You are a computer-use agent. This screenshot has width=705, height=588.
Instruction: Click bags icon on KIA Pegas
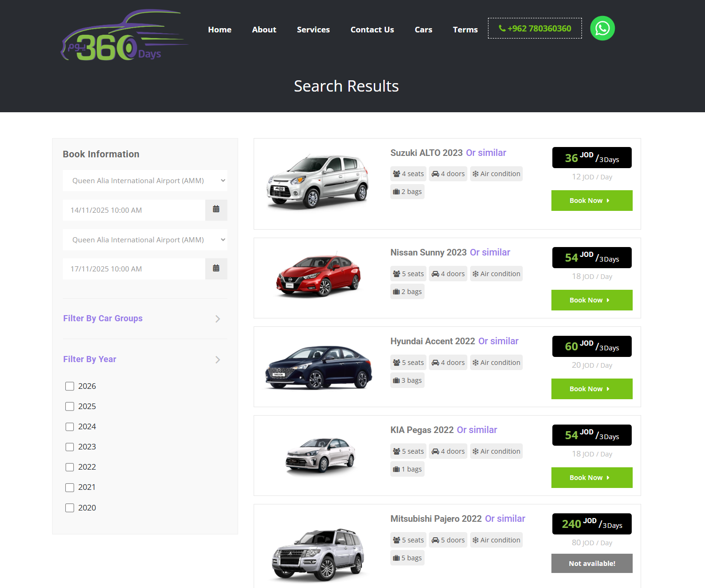396,469
